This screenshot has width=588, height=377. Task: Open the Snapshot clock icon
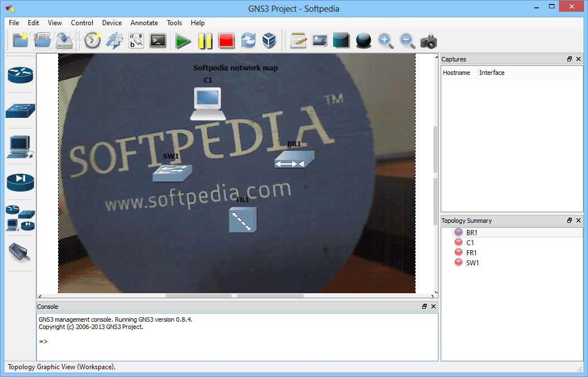click(x=92, y=41)
